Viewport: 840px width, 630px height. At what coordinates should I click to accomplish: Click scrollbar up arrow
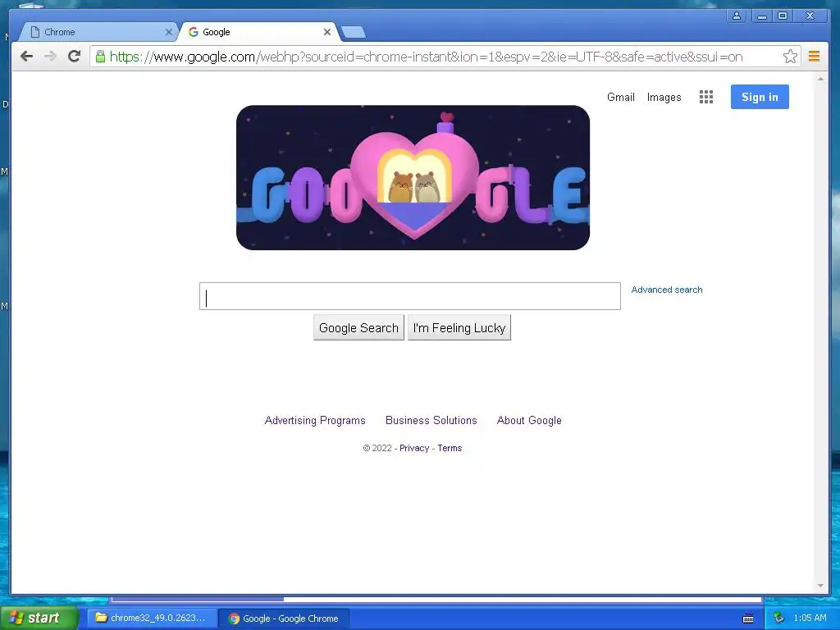point(820,79)
